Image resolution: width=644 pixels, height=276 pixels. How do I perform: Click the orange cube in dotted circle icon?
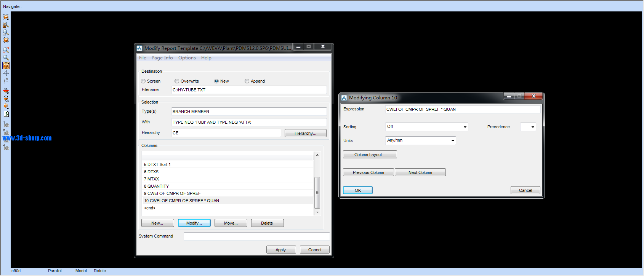(x=6, y=40)
